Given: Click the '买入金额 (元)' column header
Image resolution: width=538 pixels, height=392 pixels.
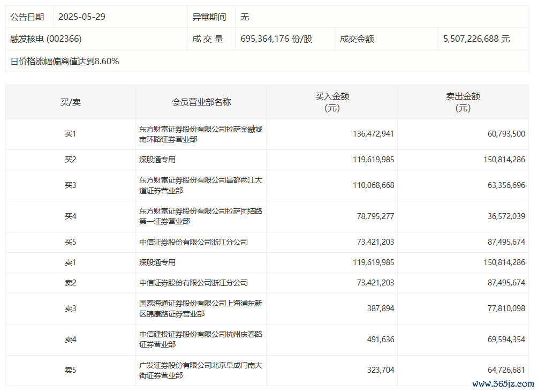Looking at the screenshot, I should pos(332,102).
